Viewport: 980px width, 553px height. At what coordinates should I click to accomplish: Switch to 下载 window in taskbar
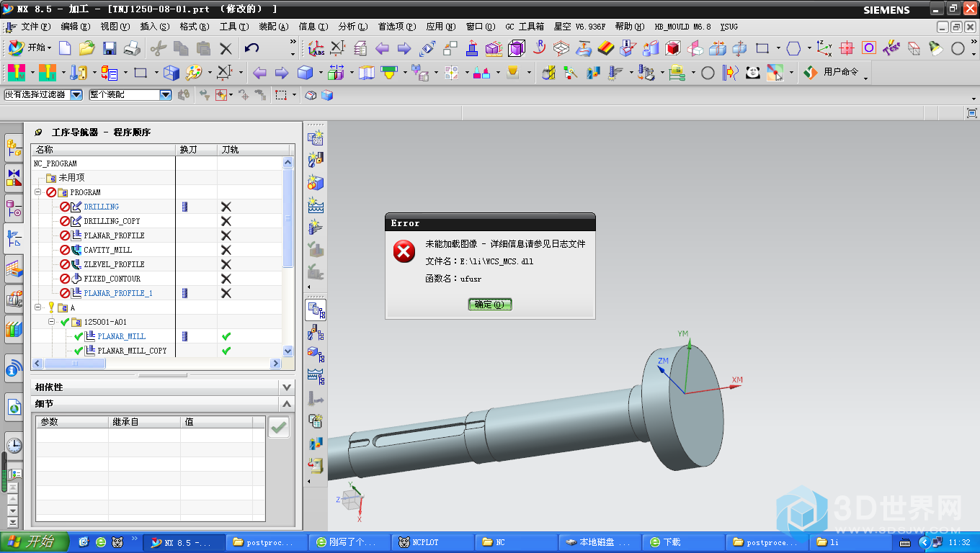(683, 542)
